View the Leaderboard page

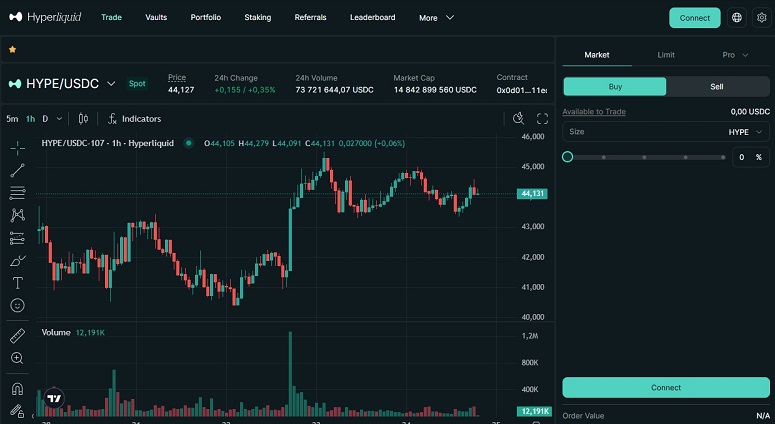[373, 17]
